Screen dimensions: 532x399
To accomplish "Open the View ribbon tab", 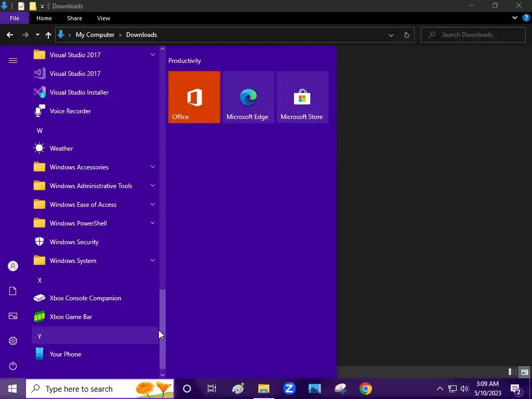I will tap(103, 18).
